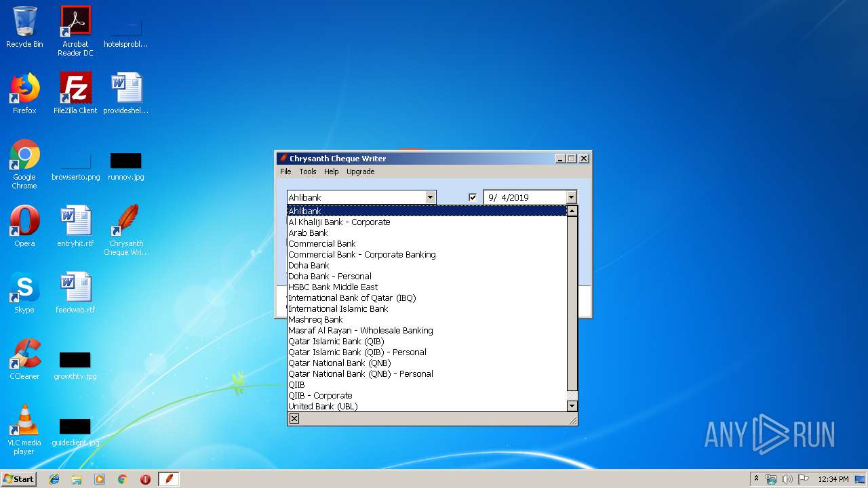Image resolution: width=868 pixels, height=488 pixels.
Task: Open Opera from the taskbar
Action: pyautogui.click(x=145, y=479)
